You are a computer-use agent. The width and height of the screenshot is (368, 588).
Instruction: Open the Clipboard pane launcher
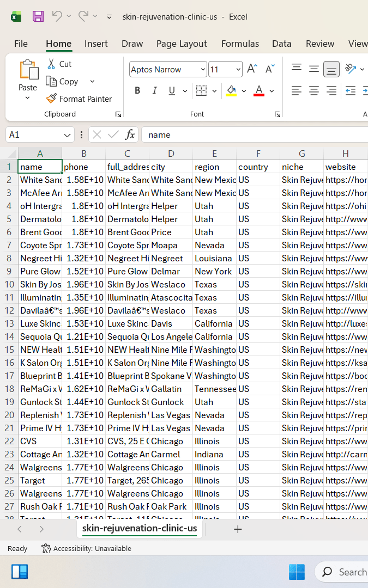coord(118,114)
